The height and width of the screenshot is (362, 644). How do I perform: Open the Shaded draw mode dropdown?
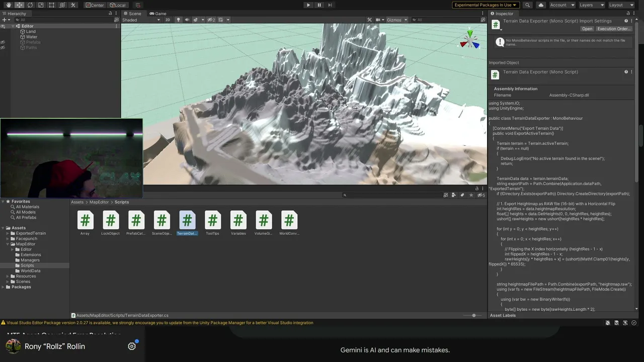[x=141, y=20]
